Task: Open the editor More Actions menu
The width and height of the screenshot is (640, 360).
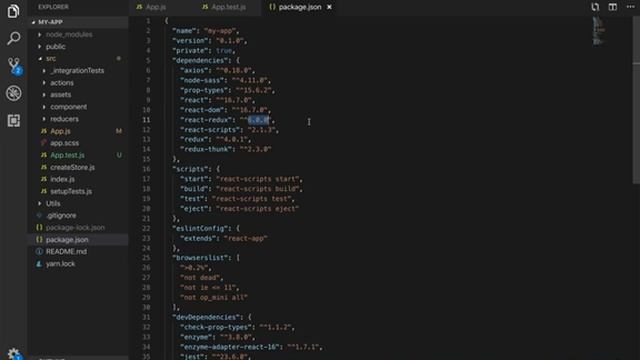Action: 630,7
